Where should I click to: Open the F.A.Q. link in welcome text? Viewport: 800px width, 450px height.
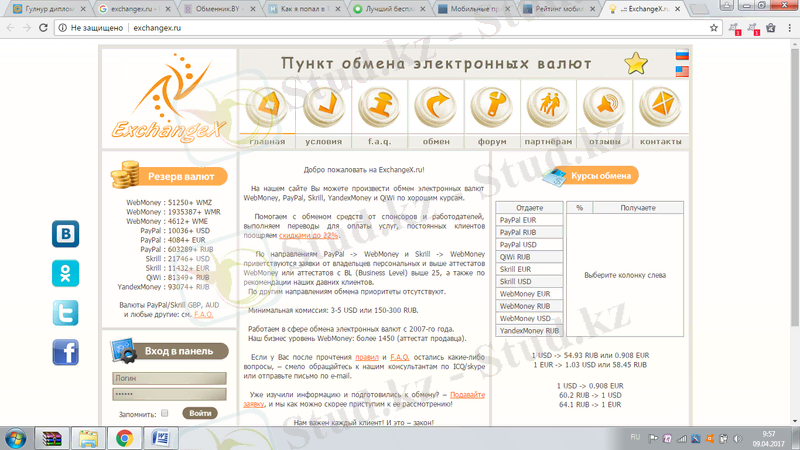(399, 357)
